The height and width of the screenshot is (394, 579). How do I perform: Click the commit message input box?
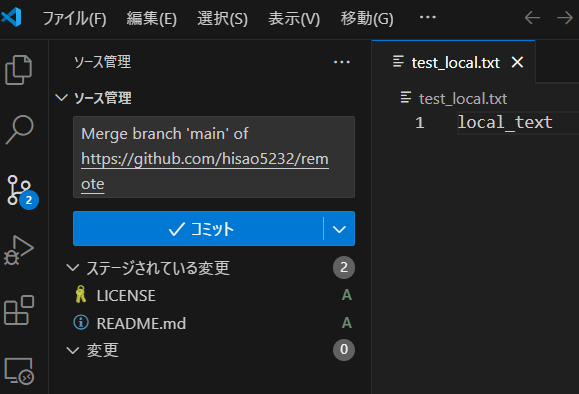(214, 157)
